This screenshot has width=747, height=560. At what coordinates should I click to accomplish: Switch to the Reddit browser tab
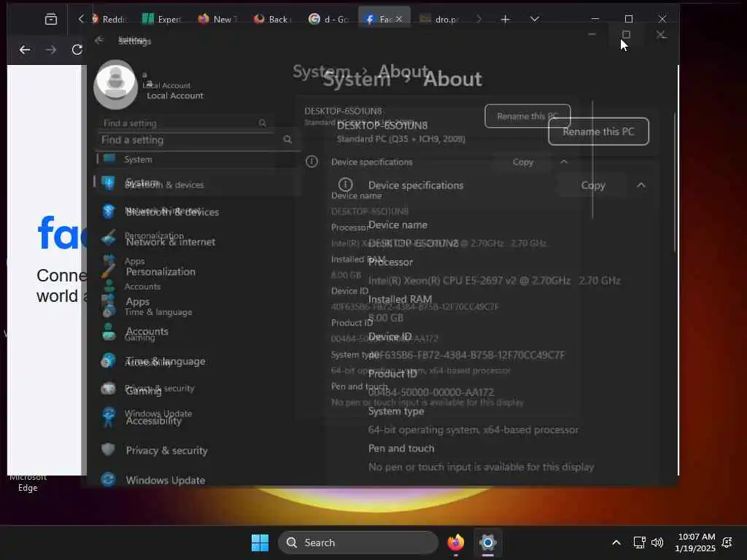tap(109, 19)
